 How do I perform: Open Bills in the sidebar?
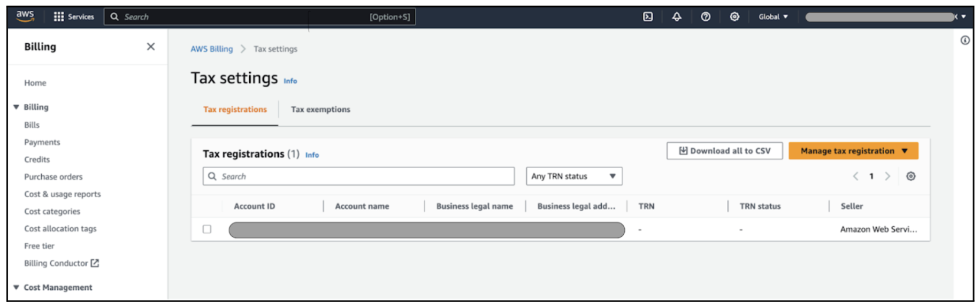[x=32, y=125]
